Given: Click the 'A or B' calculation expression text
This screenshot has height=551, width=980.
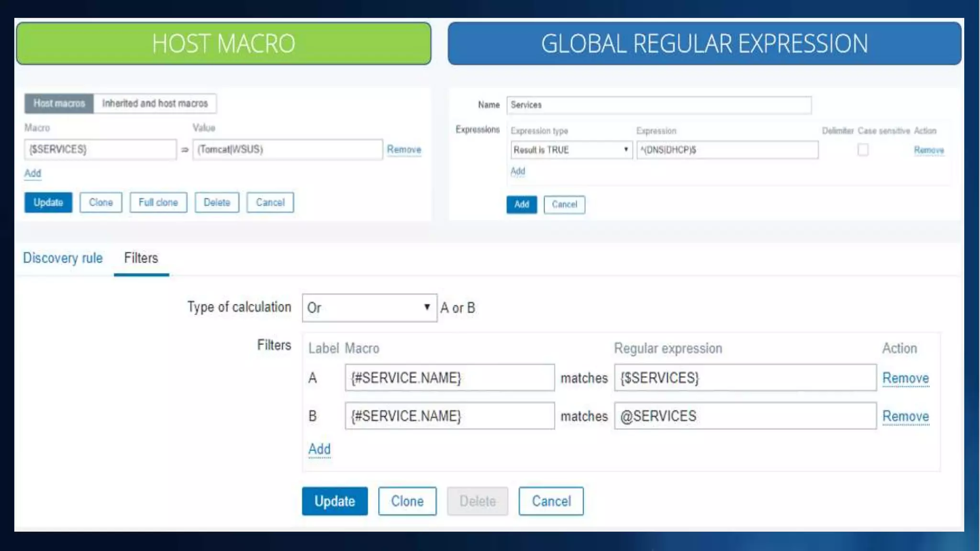Looking at the screenshot, I should [457, 308].
